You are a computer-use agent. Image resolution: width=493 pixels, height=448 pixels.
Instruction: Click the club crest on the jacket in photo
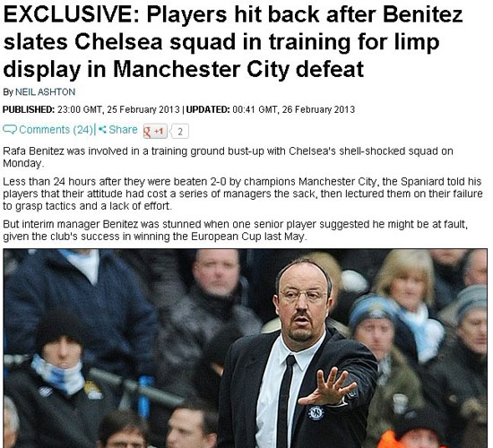(316, 412)
